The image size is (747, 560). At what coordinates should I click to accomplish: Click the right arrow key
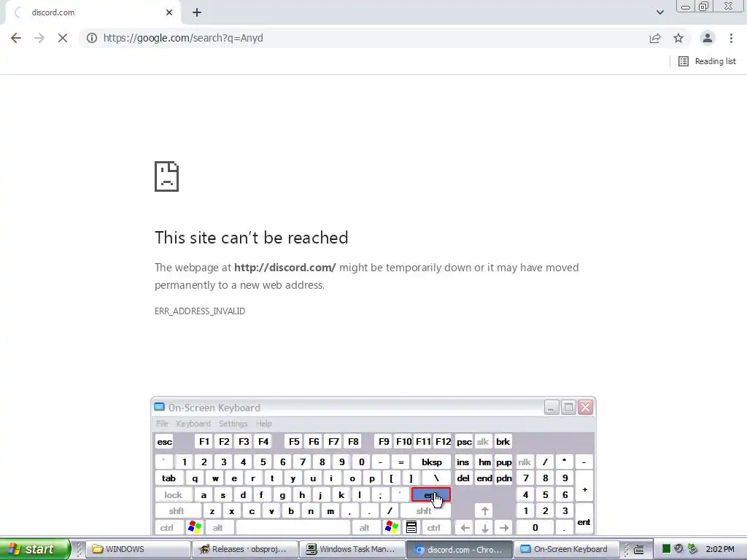[x=504, y=528]
